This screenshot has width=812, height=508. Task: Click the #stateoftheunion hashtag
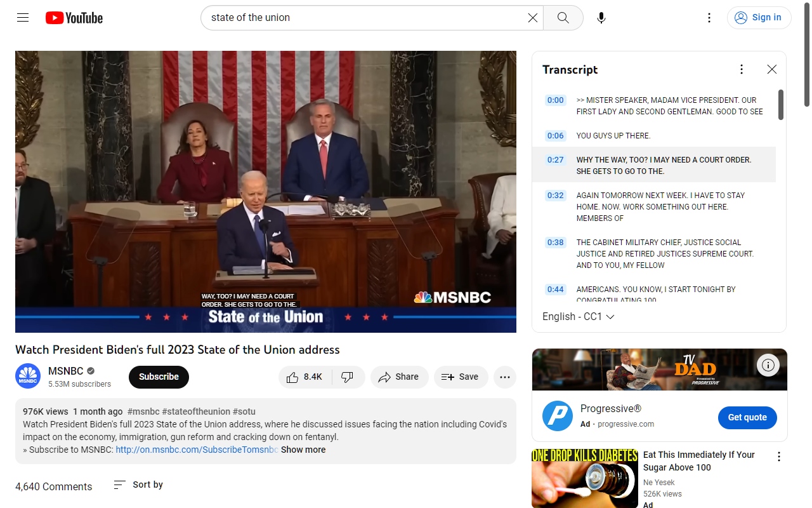(196, 411)
